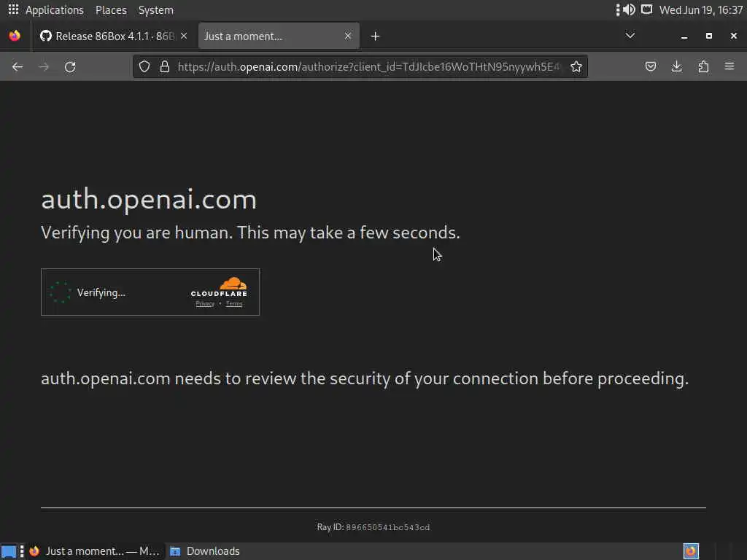
Task: Open the Applications menu
Action: pos(54,10)
